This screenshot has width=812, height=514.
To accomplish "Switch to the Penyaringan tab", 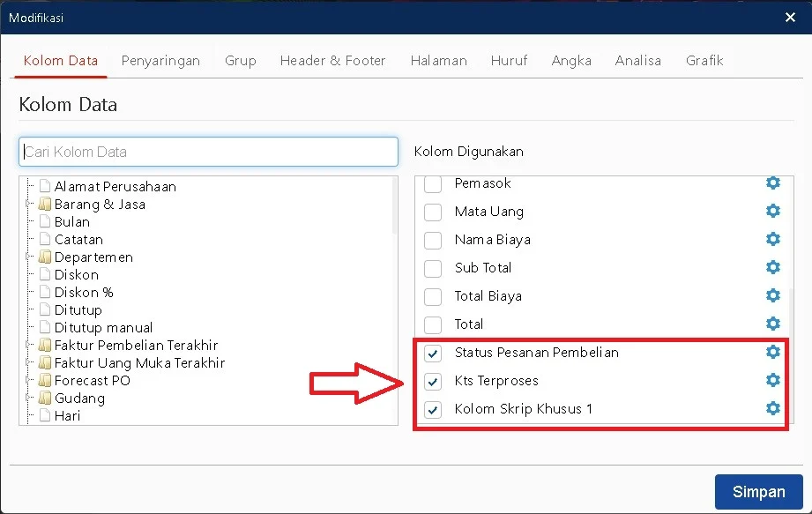I will (160, 61).
